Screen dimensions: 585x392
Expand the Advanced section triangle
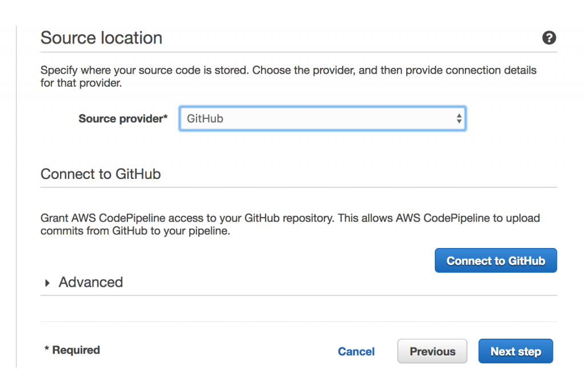tap(47, 283)
